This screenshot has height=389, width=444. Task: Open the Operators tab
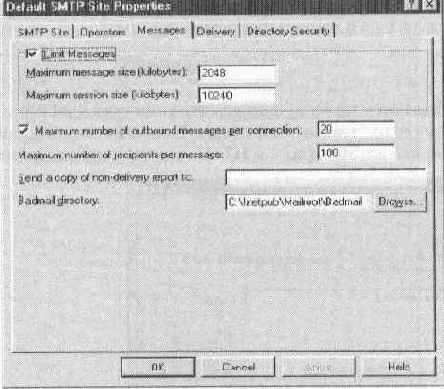tap(103, 32)
